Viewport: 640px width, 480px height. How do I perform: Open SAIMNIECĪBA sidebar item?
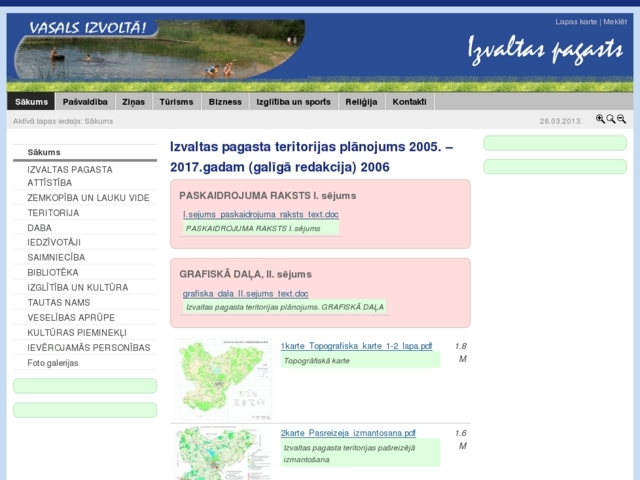(x=85, y=258)
